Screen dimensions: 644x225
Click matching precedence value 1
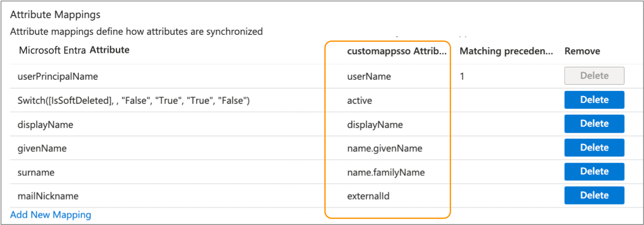pos(462,77)
